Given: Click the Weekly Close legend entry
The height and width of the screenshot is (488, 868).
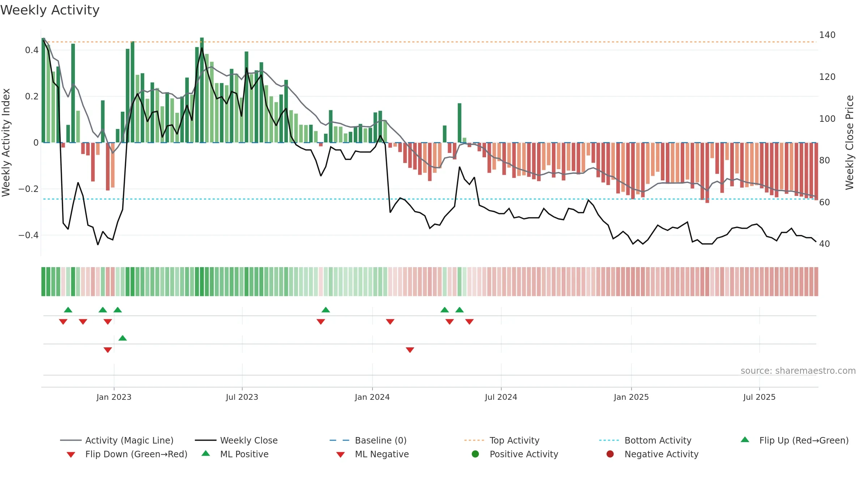Looking at the screenshot, I should tap(236, 440).
